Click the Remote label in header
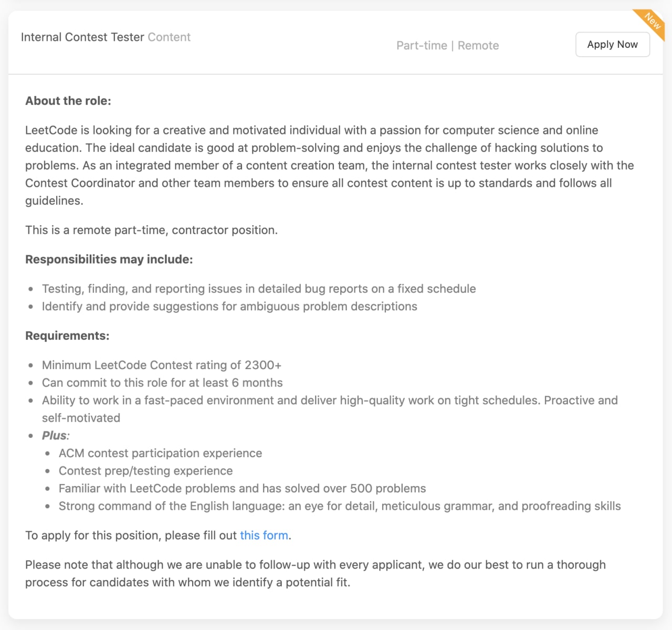The image size is (672, 630). point(478,46)
